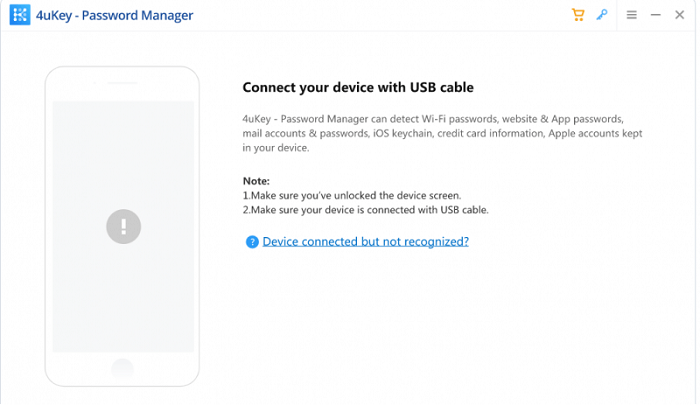Click the description line starting 'mail accounts & passwords'
700x405 pixels.
443,133
